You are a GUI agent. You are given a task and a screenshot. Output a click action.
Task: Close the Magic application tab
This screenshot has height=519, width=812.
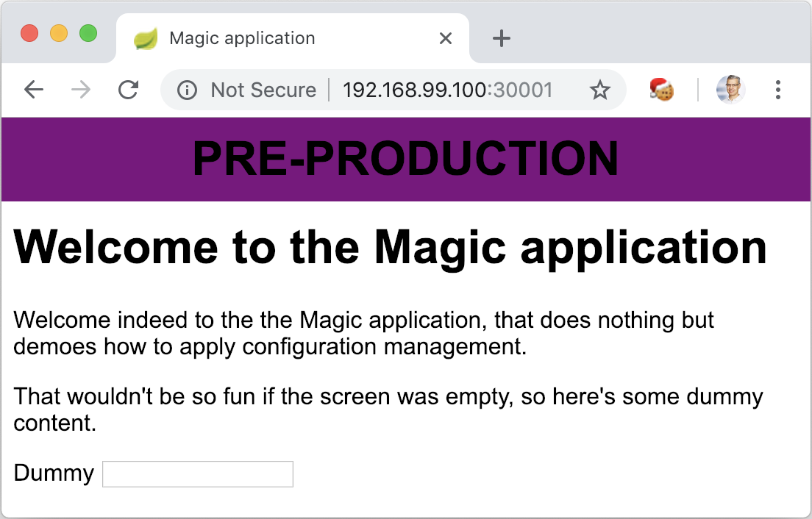click(x=445, y=38)
